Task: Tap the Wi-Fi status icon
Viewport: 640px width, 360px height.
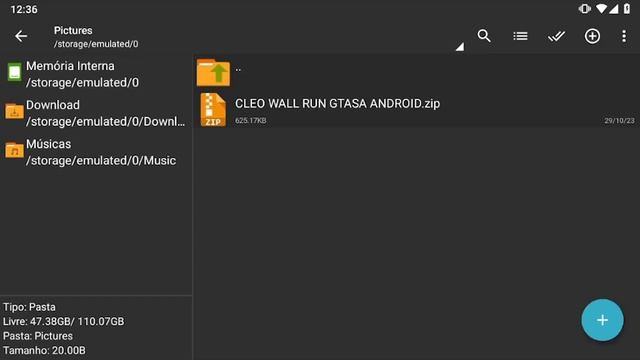Action: click(x=601, y=9)
